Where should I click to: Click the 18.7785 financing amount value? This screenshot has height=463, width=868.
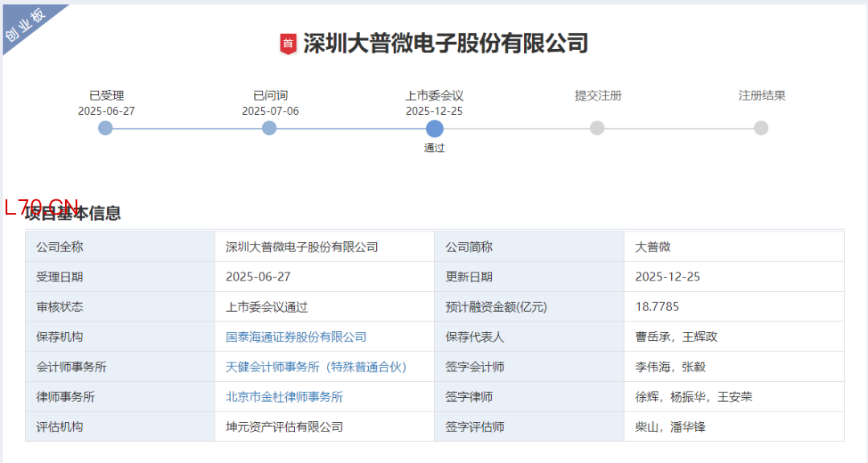(x=657, y=307)
